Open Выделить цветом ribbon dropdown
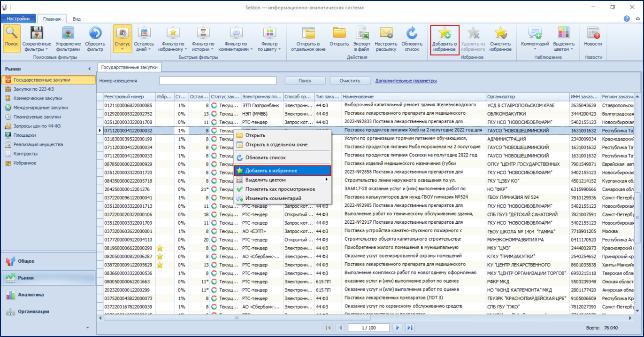This screenshot has height=337, width=644. tap(563, 39)
